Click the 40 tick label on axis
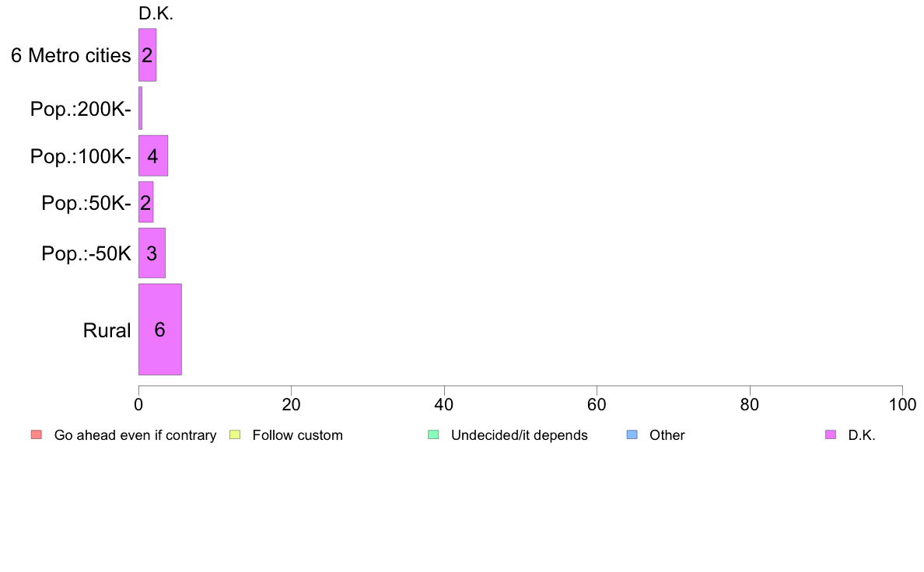This screenshot has width=924, height=572. point(444,405)
